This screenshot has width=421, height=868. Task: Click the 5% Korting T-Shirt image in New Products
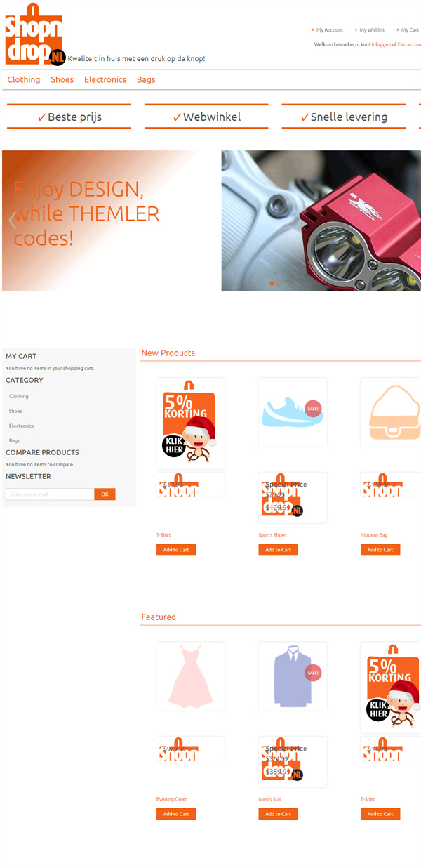191,423
